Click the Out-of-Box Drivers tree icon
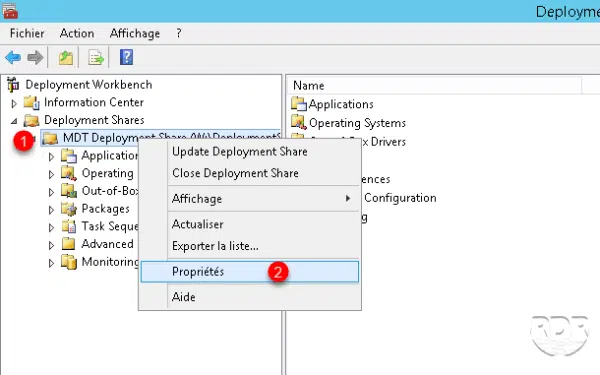The height and width of the screenshot is (375, 600). point(69,191)
